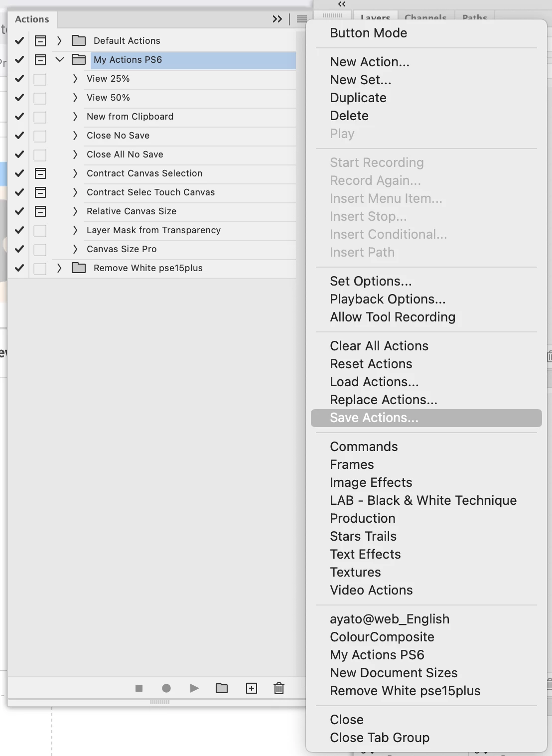Toggle dialog icon for Relative Canvas Size
552x756 pixels.
point(40,211)
